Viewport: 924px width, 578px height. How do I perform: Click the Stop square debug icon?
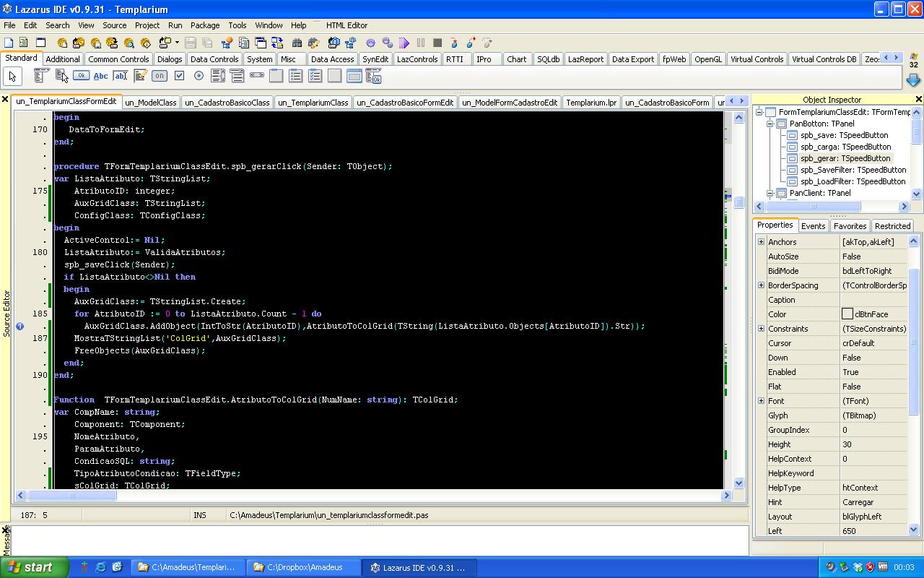pos(437,43)
